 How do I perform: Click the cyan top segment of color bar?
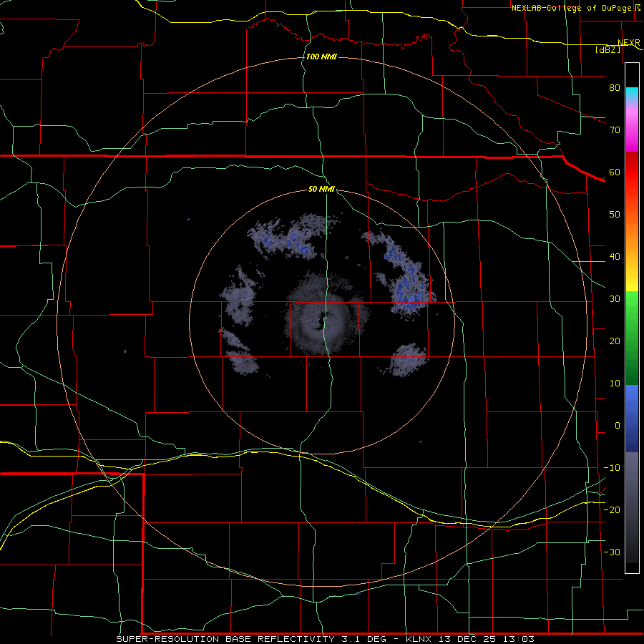click(x=632, y=94)
